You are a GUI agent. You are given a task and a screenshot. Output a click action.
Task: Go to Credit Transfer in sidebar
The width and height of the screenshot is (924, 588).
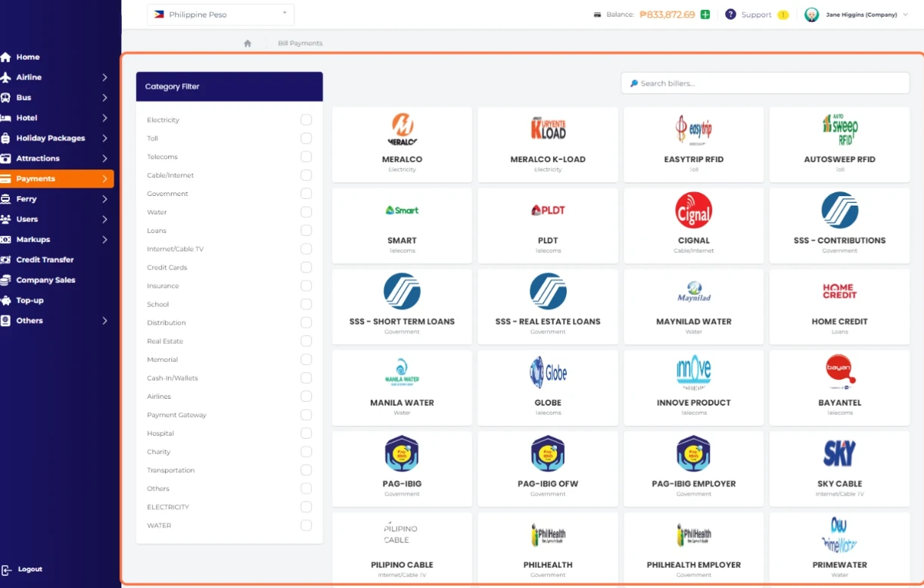[45, 260]
